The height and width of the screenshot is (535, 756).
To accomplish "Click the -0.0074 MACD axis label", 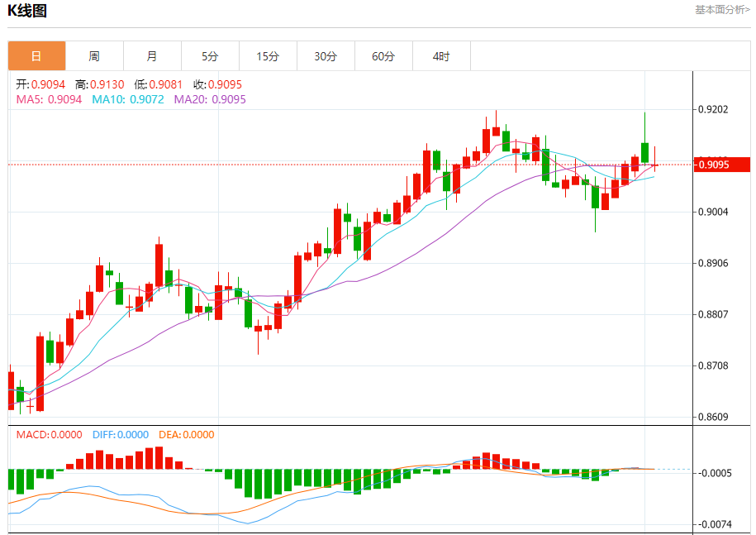I will (x=715, y=524).
